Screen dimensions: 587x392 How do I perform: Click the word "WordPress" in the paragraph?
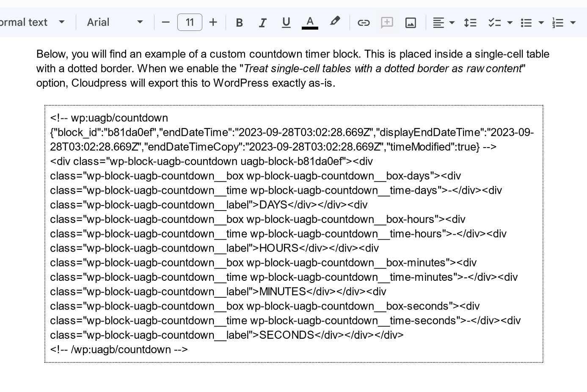coord(241,83)
